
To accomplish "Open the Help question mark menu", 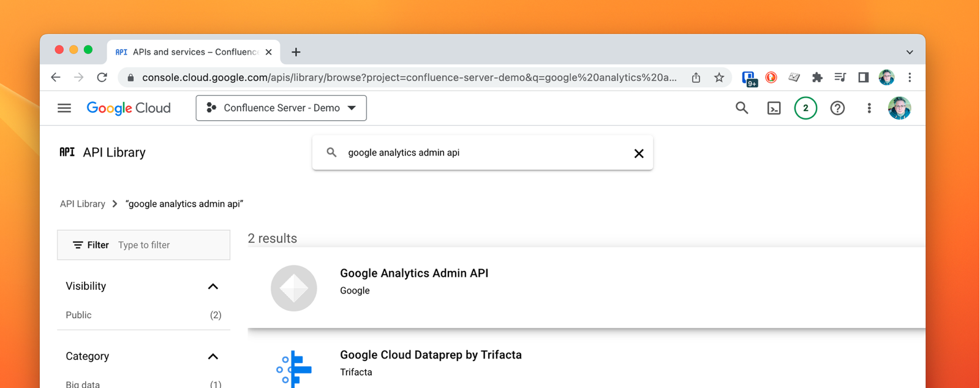I will pos(837,108).
